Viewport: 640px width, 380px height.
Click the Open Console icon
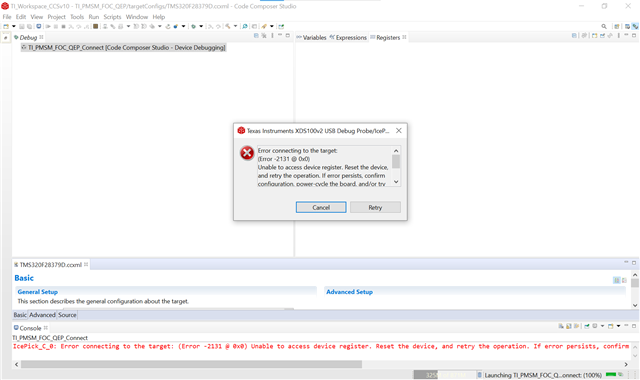click(x=611, y=326)
